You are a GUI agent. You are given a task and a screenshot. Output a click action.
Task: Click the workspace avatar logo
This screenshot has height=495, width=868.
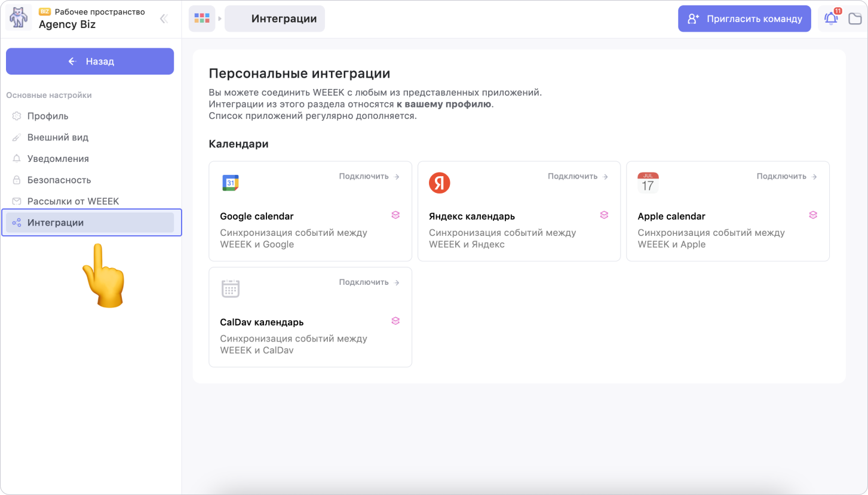(19, 19)
